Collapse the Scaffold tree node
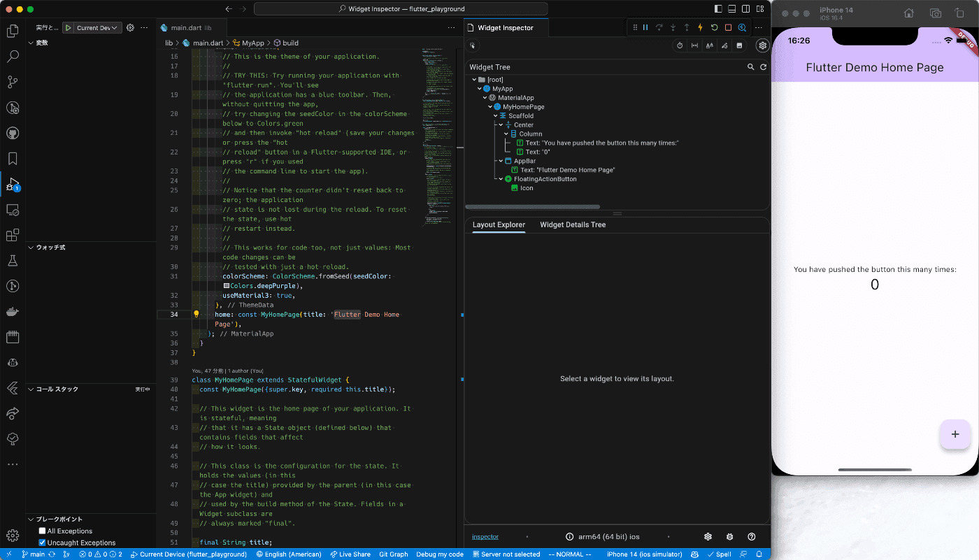979x560 pixels. (x=496, y=116)
